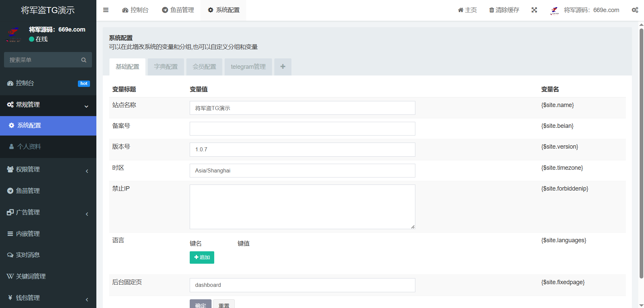
Task: Open 实时消息 in the sidebar
Action: pos(28,255)
